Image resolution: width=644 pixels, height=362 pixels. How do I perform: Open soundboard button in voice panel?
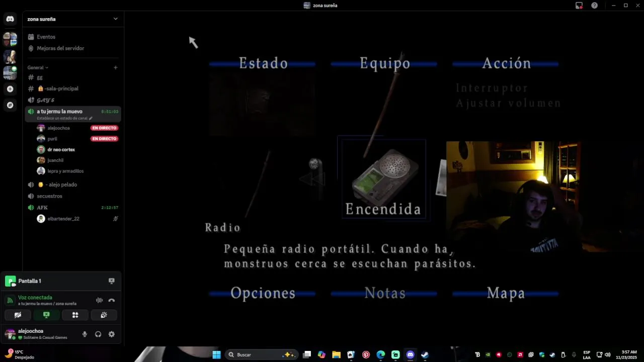pos(104,315)
